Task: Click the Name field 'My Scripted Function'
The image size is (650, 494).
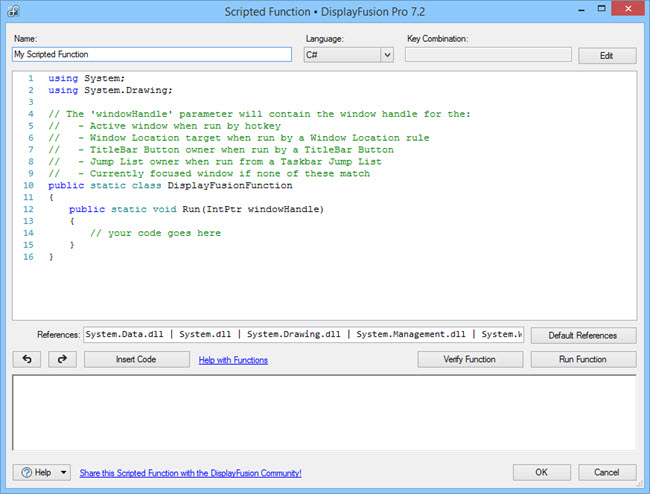Action: tap(152, 54)
